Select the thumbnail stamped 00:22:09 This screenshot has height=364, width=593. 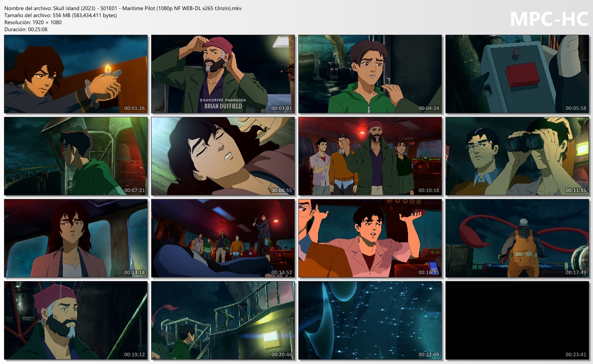click(x=370, y=321)
